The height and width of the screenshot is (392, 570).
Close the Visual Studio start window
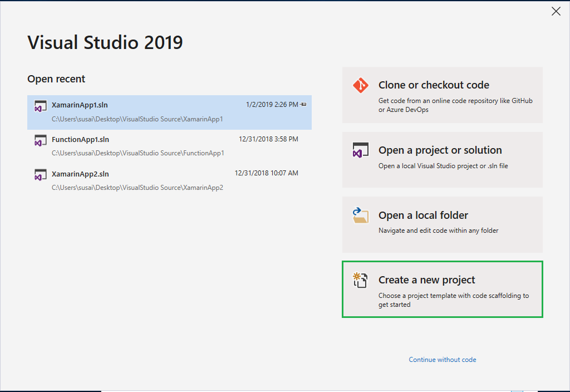[x=556, y=11]
